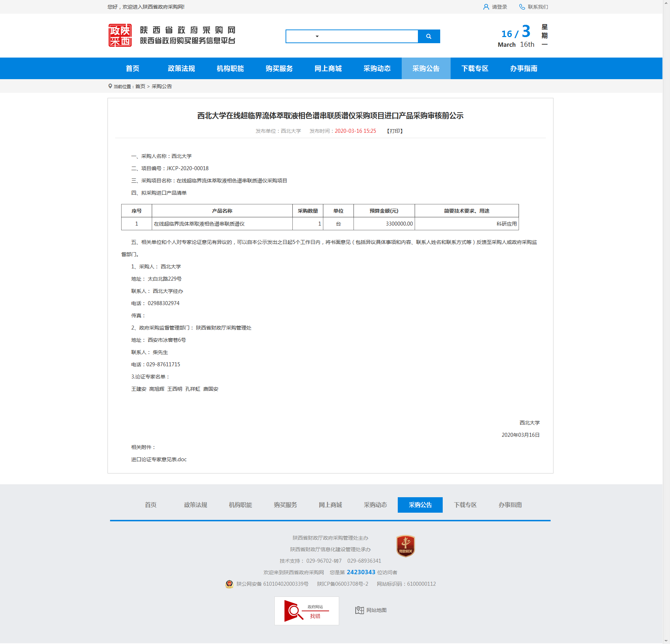This screenshot has width=670, height=644.
Task: Click breadcrumb 首页 link
Action: coord(140,86)
